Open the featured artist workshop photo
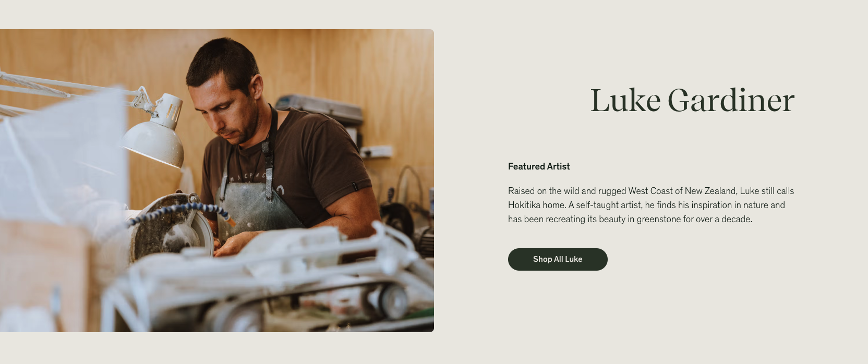 tap(217, 180)
